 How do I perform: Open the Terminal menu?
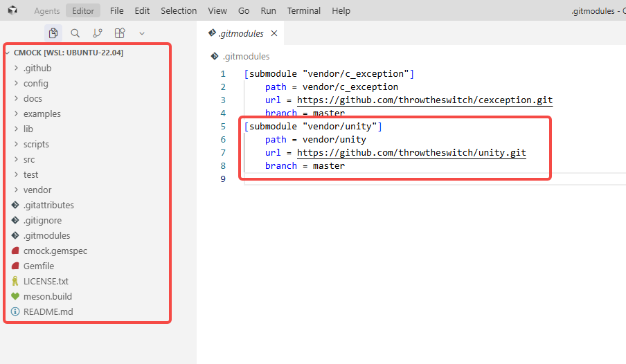(x=304, y=11)
